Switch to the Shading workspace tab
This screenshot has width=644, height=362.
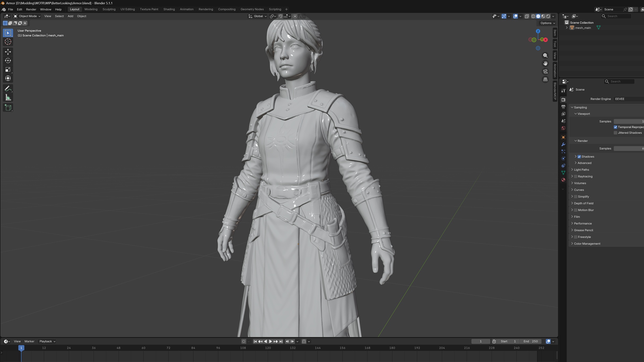pos(169,9)
